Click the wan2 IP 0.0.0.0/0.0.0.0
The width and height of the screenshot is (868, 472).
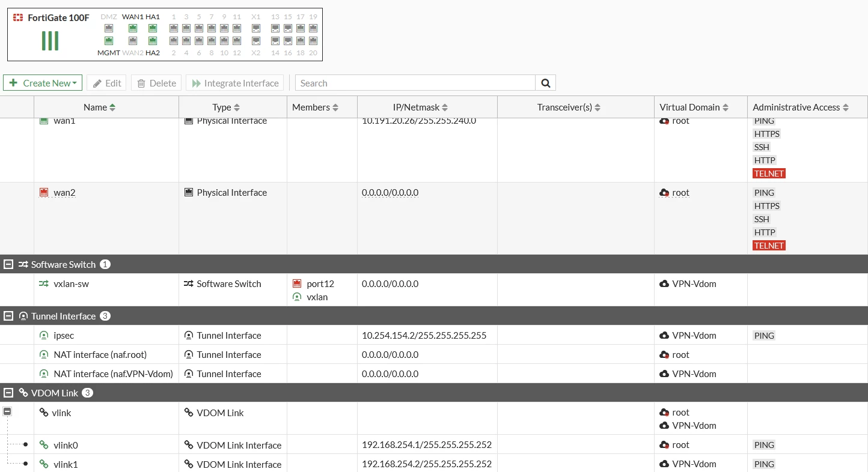click(x=390, y=193)
